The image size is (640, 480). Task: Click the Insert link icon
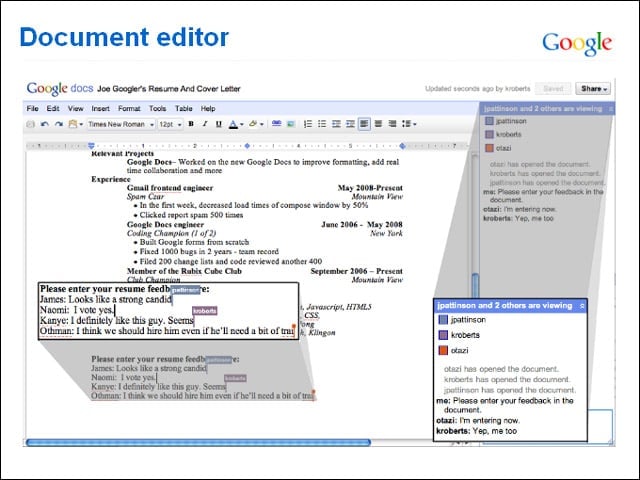(x=277, y=124)
